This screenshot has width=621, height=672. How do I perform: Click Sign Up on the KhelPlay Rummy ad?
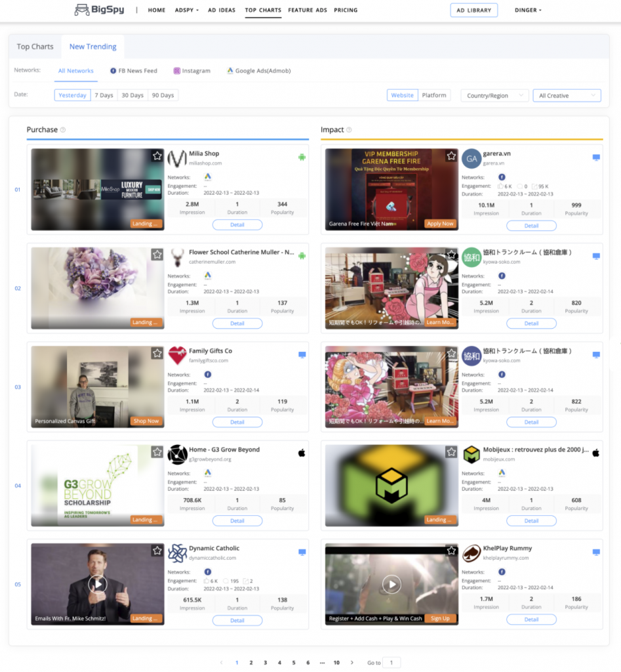pos(440,618)
